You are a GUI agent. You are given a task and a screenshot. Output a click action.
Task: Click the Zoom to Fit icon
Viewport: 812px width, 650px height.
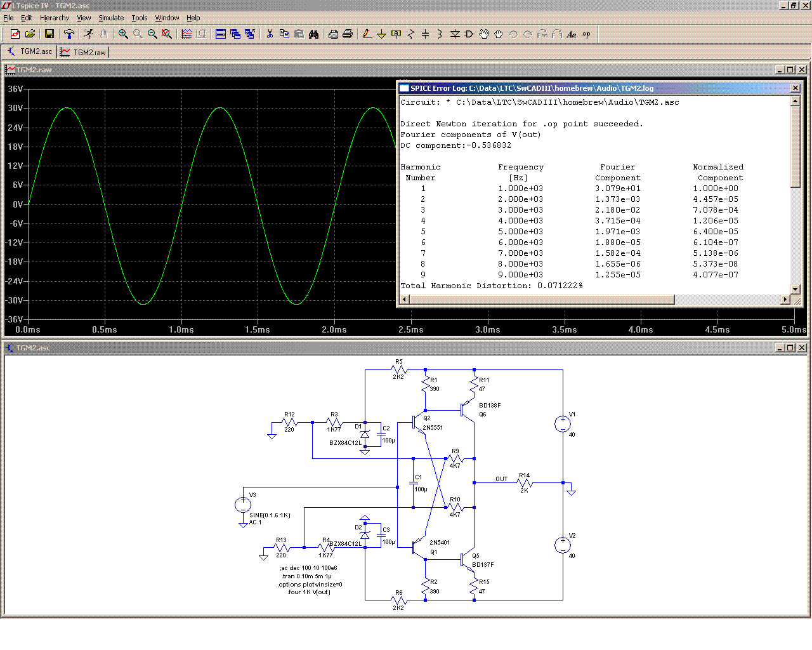click(x=167, y=34)
